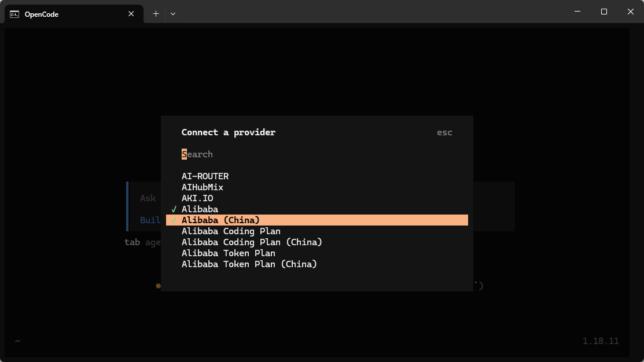644x362 pixels.
Task: Close the terminal window
Action: (631, 12)
